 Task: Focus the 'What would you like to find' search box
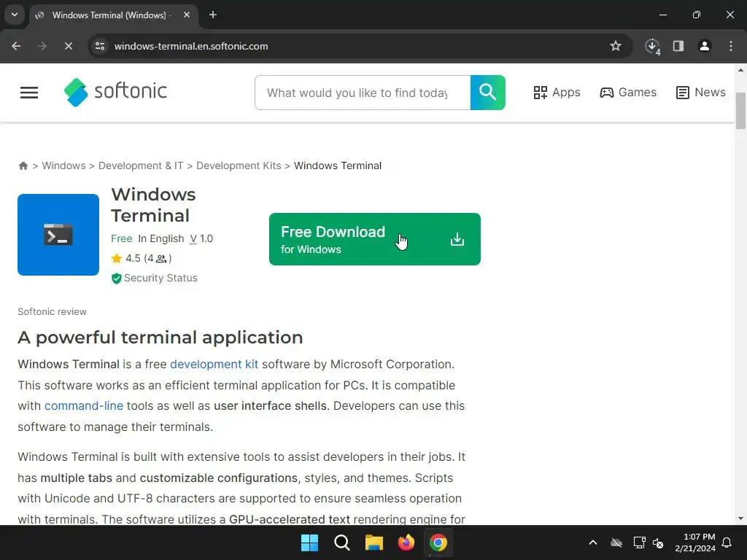(x=363, y=93)
